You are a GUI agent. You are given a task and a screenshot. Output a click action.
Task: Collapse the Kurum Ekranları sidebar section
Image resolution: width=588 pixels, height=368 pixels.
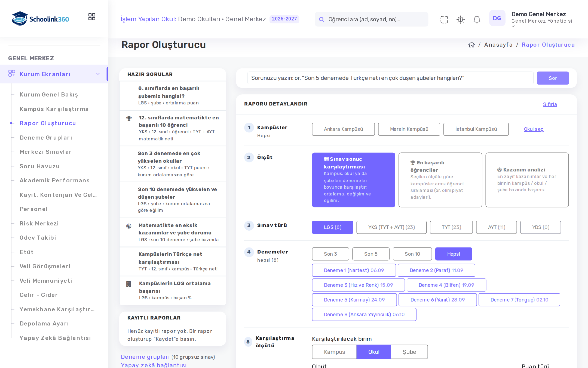pyautogui.click(x=98, y=74)
